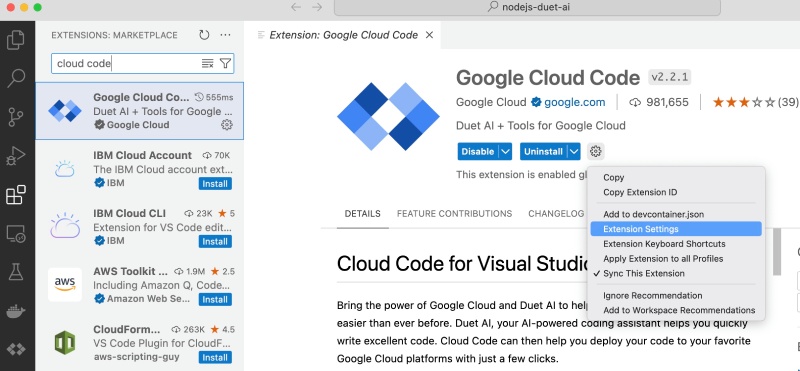Open Extension Settings from the menu
Image resolution: width=800 pixels, height=371 pixels.
point(676,229)
